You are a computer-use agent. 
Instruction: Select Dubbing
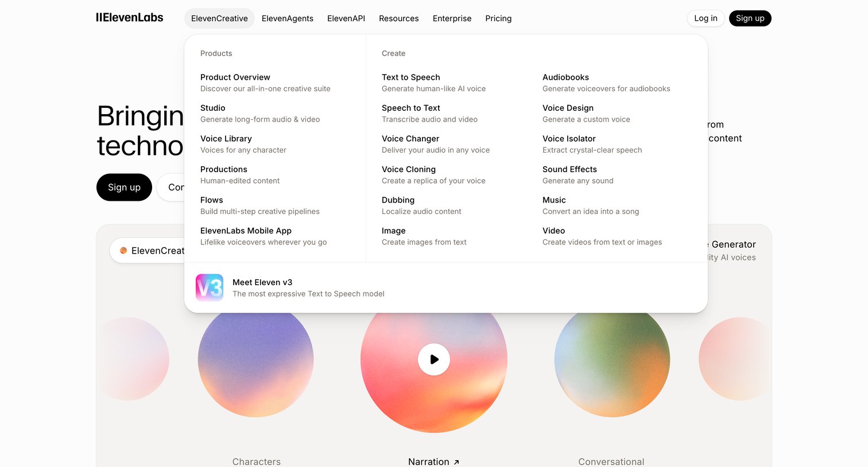[x=421, y=205]
